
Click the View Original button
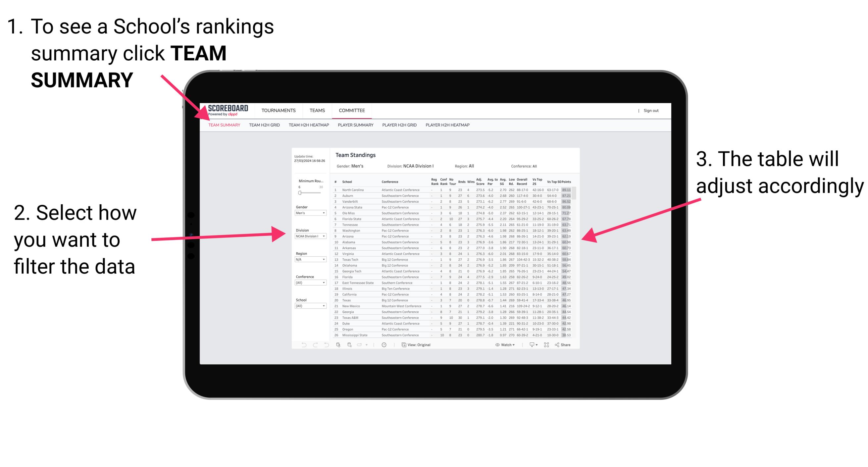[x=419, y=344]
